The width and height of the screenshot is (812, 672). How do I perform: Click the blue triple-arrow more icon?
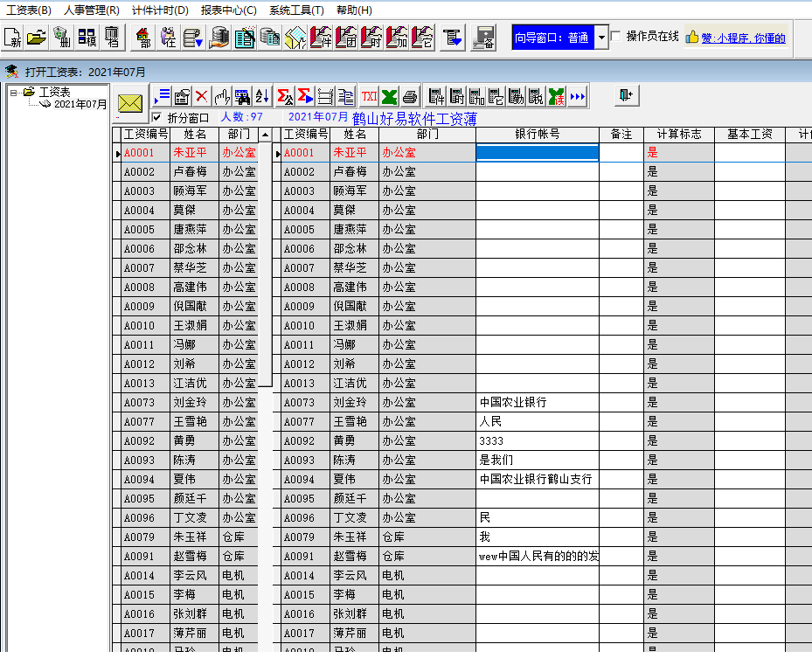[x=577, y=96]
